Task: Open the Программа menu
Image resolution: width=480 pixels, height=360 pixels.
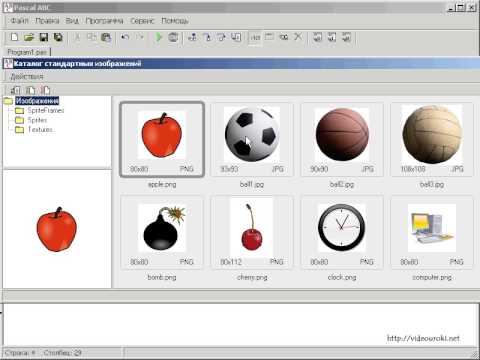Action: pos(104,21)
